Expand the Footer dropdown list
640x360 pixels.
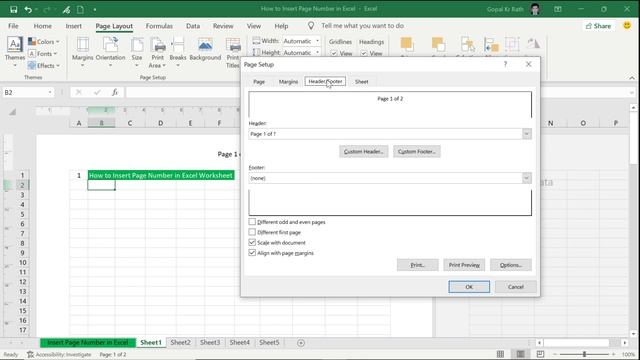pyautogui.click(x=527, y=178)
